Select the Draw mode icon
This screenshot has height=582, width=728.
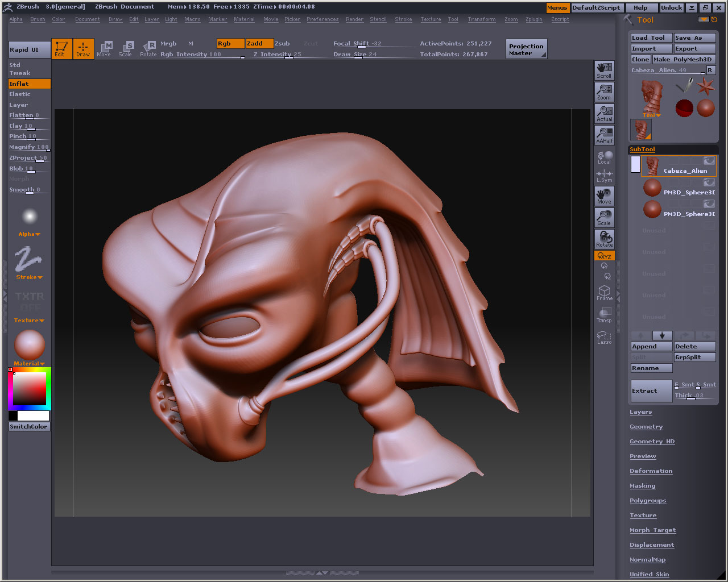[x=83, y=49]
